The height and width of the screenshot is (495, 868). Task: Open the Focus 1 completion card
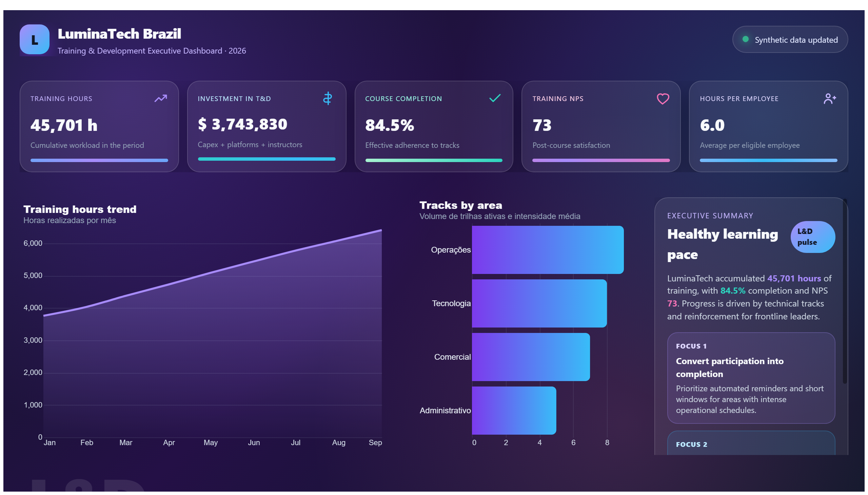pos(751,378)
